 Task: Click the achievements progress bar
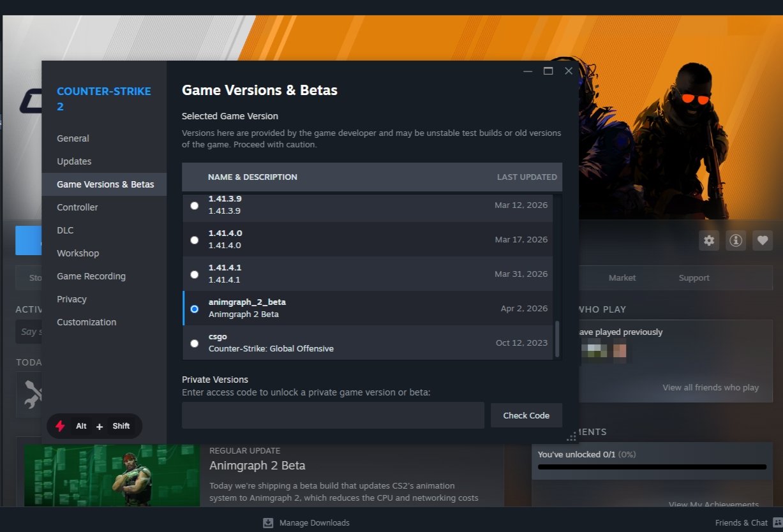[652, 467]
